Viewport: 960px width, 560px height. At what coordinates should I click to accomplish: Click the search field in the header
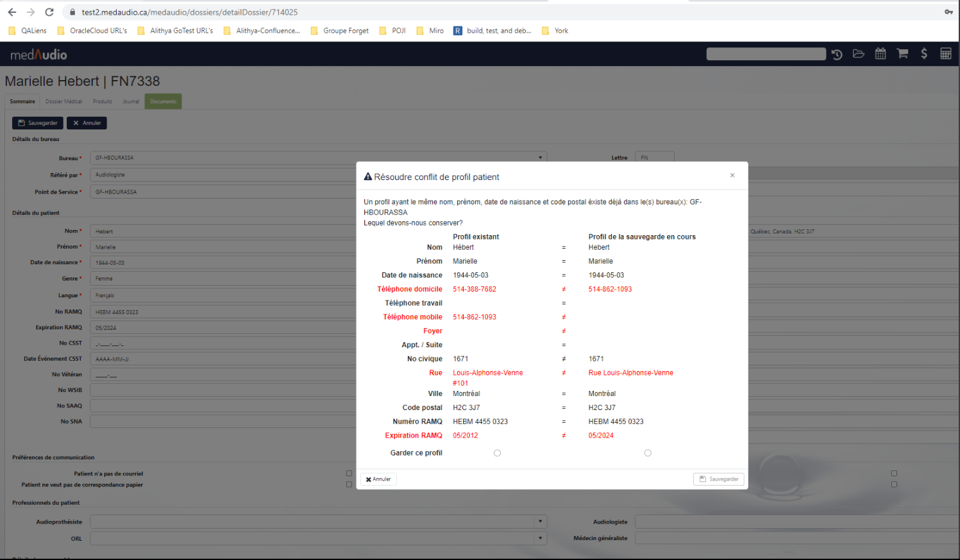[x=766, y=54]
